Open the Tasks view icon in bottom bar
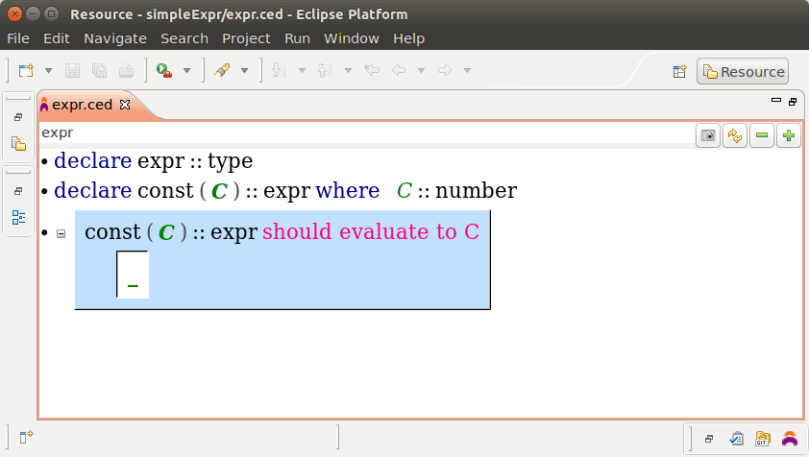The width and height of the screenshot is (809, 457). click(x=737, y=438)
